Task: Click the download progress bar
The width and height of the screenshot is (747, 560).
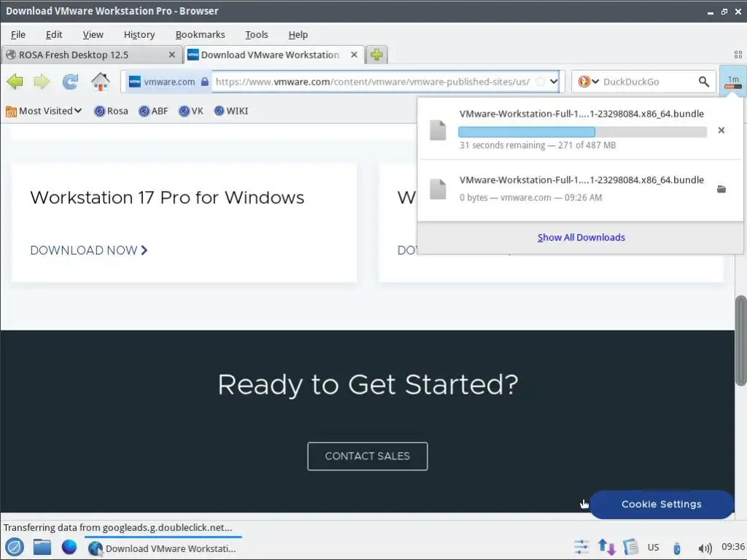Action: [x=582, y=132]
